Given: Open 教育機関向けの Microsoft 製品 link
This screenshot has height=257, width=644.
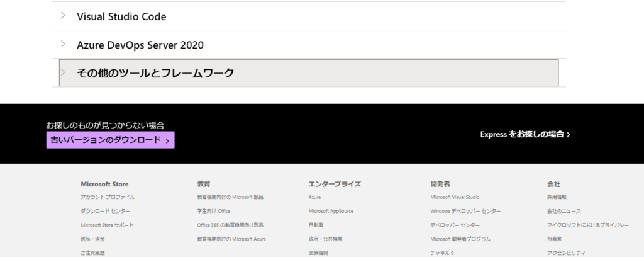Looking at the screenshot, I should pyautogui.click(x=230, y=197).
